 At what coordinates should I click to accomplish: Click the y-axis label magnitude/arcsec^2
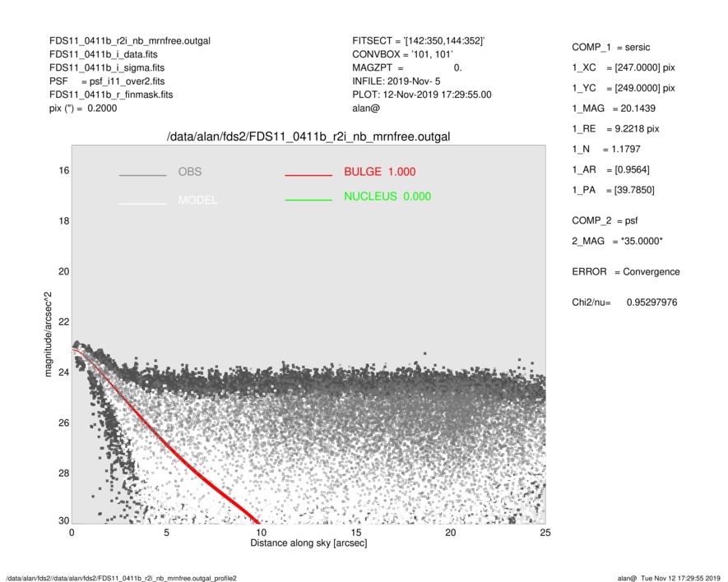coord(49,335)
